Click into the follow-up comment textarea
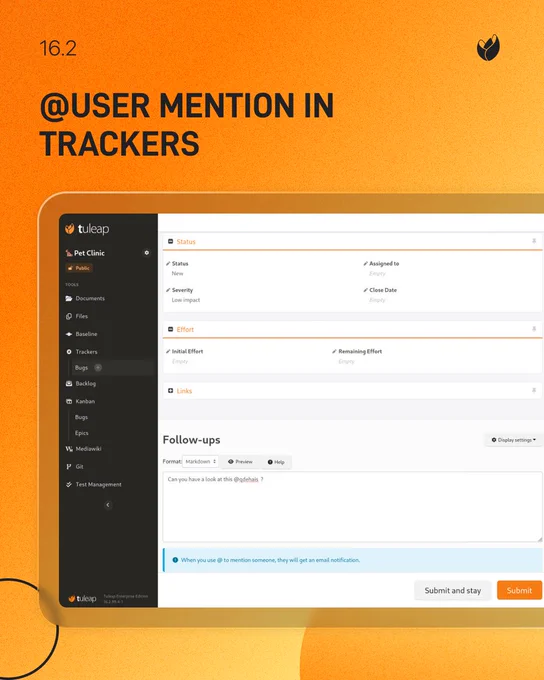This screenshot has height=680, width=544. coord(352,507)
